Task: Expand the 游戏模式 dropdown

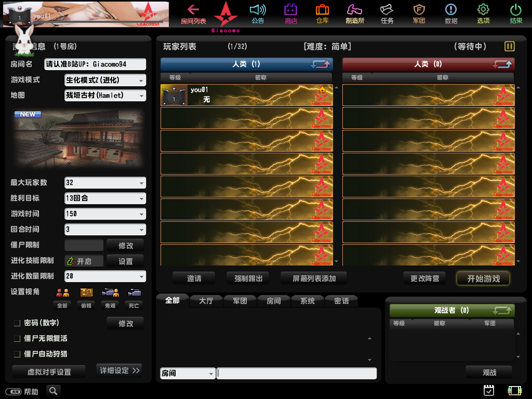Action: coord(141,81)
